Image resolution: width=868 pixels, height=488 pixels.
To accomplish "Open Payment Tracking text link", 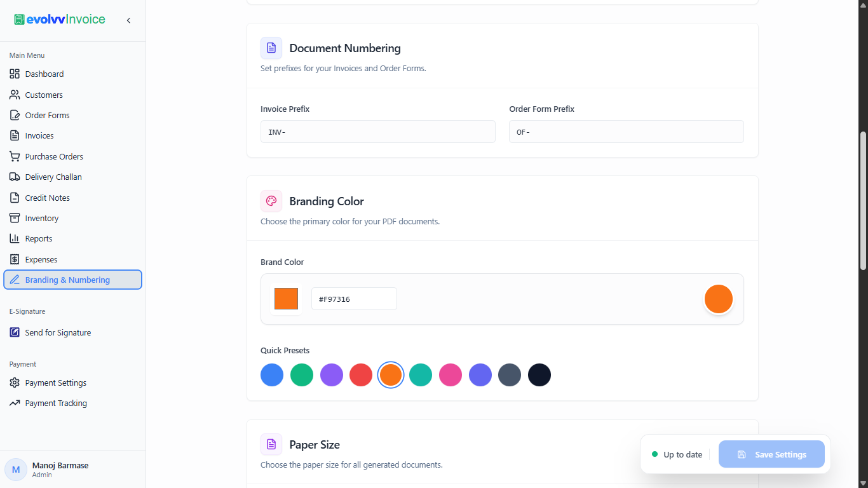I will (56, 403).
